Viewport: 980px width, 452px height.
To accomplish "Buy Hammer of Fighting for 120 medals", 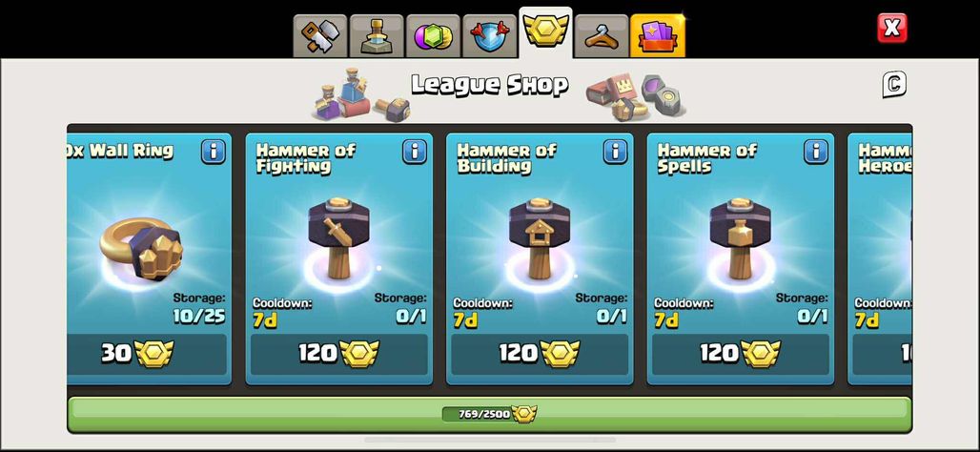I will (338, 354).
